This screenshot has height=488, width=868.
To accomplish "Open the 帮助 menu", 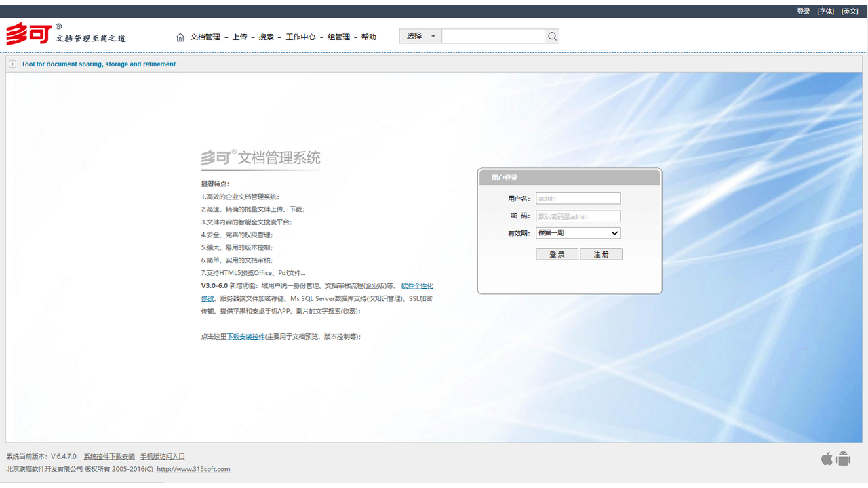I will click(368, 37).
